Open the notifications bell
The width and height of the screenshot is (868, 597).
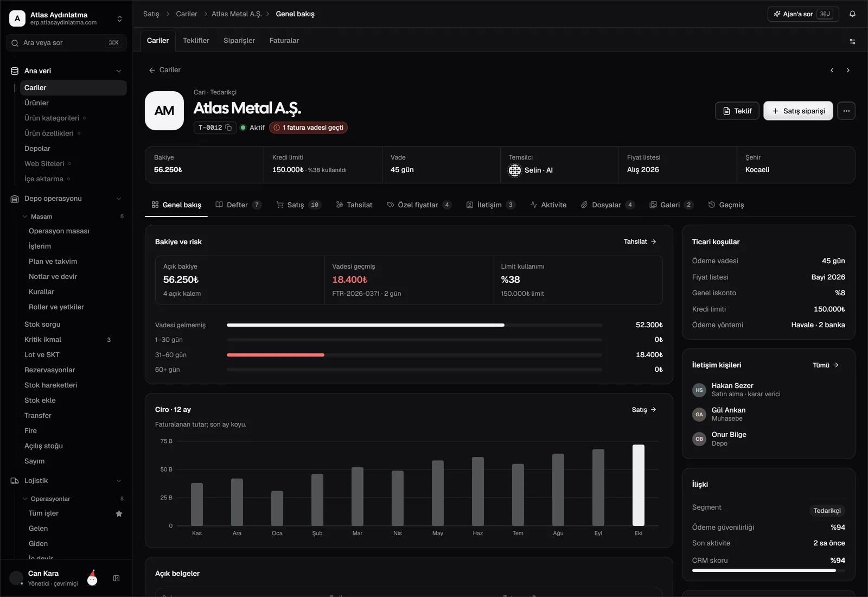click(852, 14)
